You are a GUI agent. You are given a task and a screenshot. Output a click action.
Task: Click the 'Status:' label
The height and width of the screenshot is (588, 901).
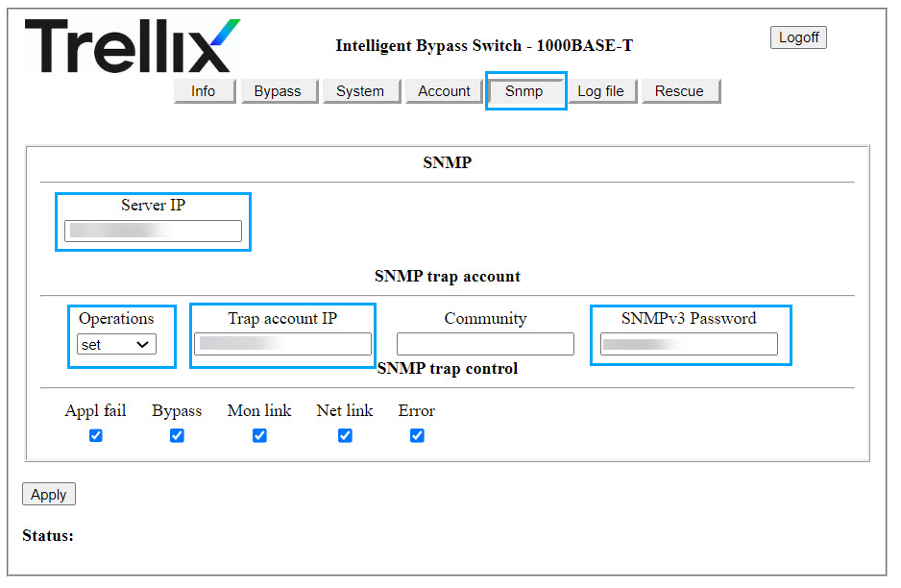click(x=48, y=536)
